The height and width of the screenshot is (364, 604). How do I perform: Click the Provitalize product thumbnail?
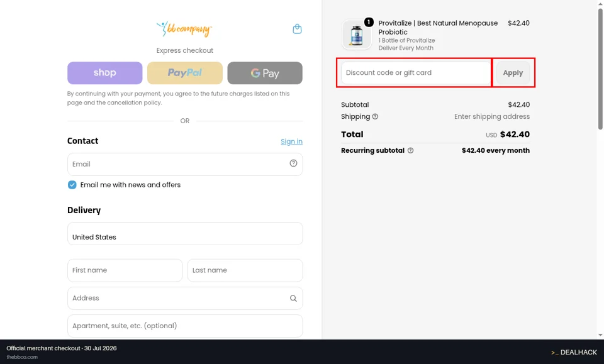[x=357, y=35]
